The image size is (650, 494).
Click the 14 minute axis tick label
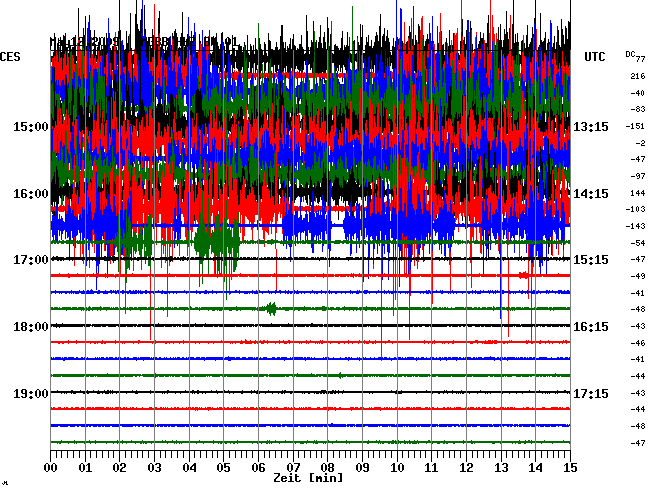point(536,468)
